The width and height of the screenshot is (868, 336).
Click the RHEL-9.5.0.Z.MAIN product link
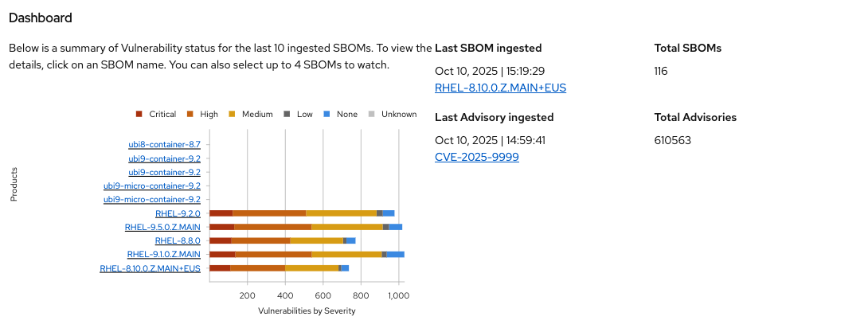162,227
